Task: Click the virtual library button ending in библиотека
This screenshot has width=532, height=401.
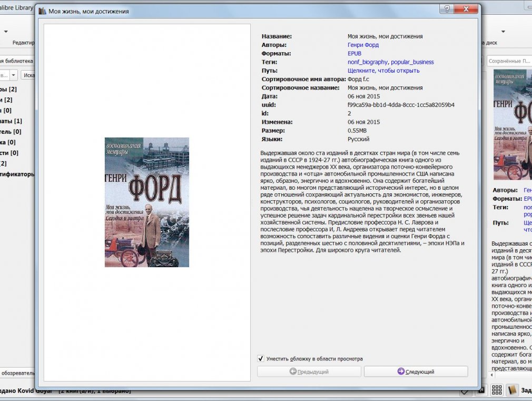Action: [x=17, y=61]
